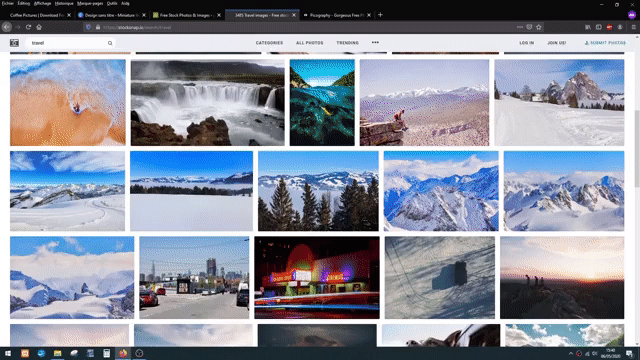Open the Firefox account icon
This screenshot has height=360, width=640.
pos(620,27)
